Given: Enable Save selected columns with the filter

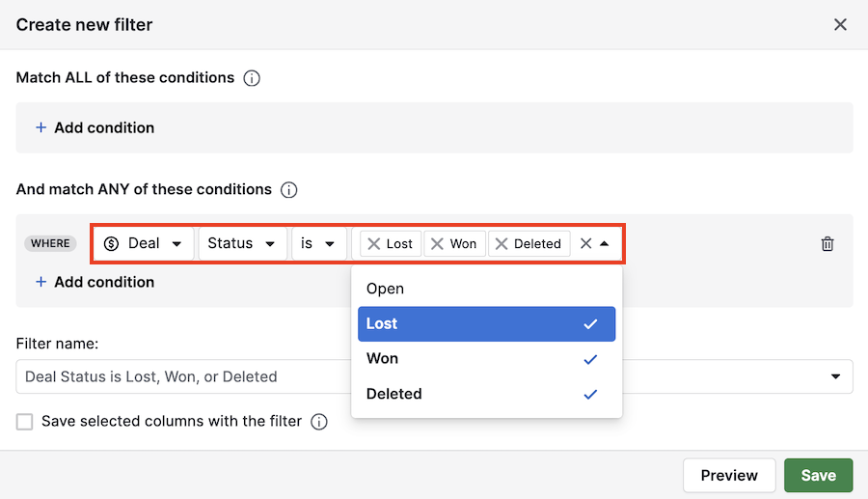Looking at the screenshot, I should (x=24, y=422).
